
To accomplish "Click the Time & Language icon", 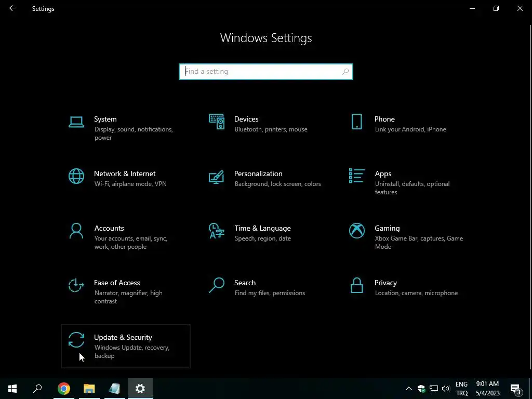I will click(x=217, y=231).
